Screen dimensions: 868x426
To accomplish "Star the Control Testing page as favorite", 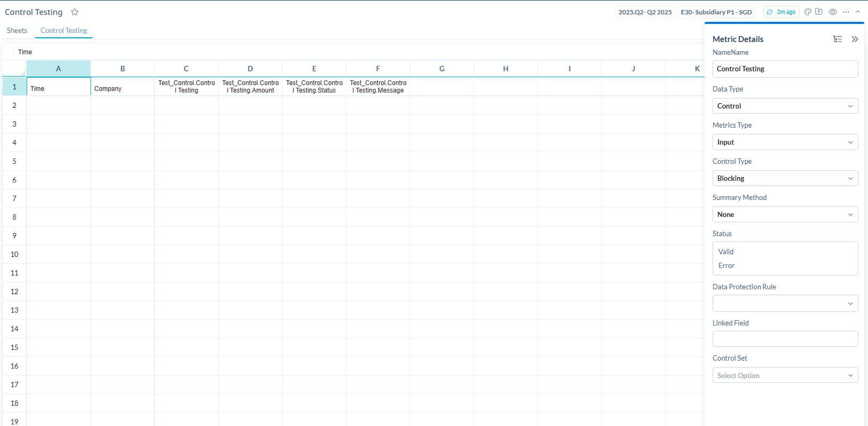I will point(75,12).
